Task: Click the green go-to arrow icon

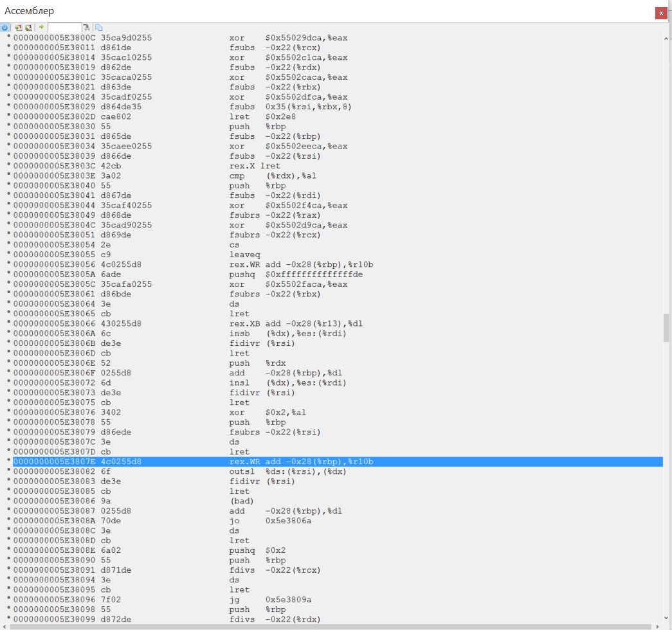Action: tap(41, 28)
